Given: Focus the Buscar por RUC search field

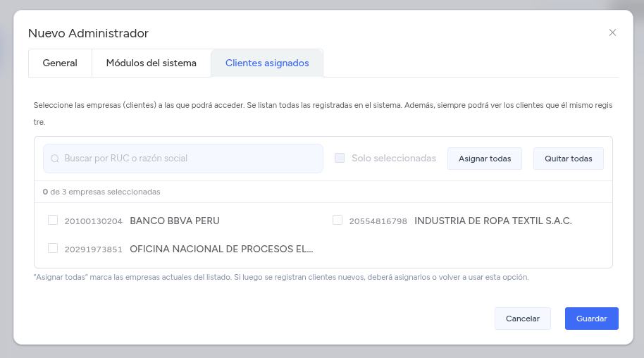Looking at the screenshot, I should tap(183, 159).
